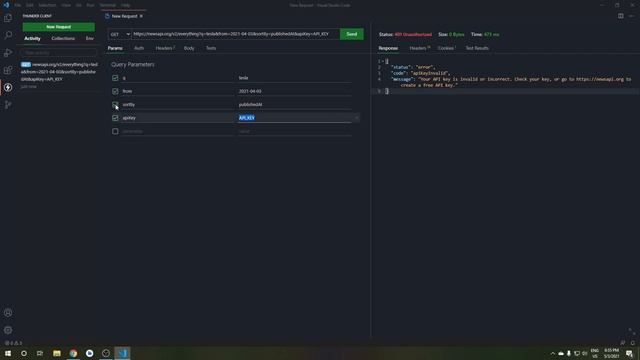Open the editor more actions ellipsis
Screen dimensions: 640x360
631,16
